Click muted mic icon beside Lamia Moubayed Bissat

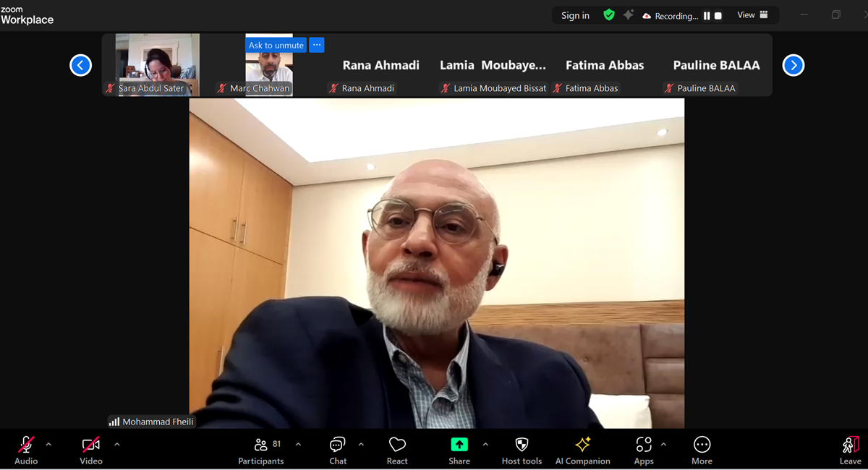click(x=446, y=88)
